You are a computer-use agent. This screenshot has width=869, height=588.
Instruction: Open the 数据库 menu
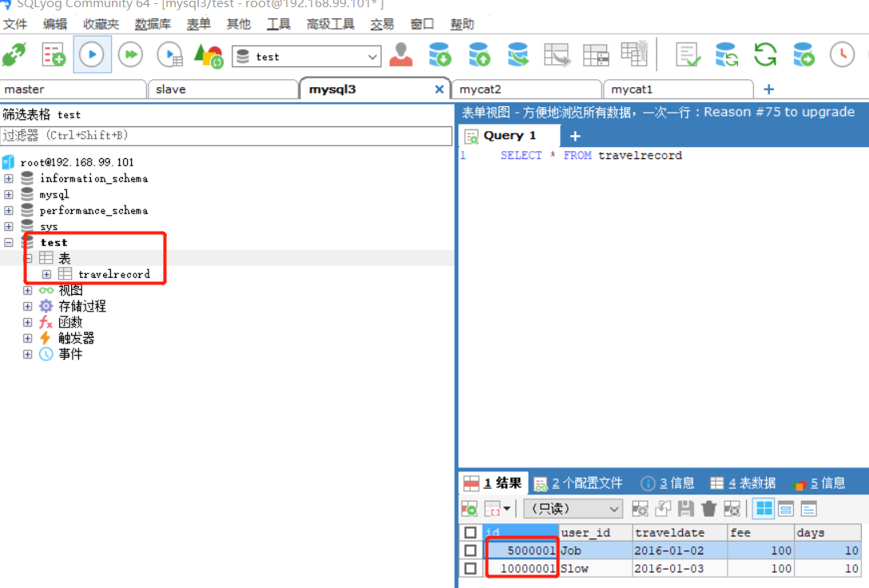point(153,25)
